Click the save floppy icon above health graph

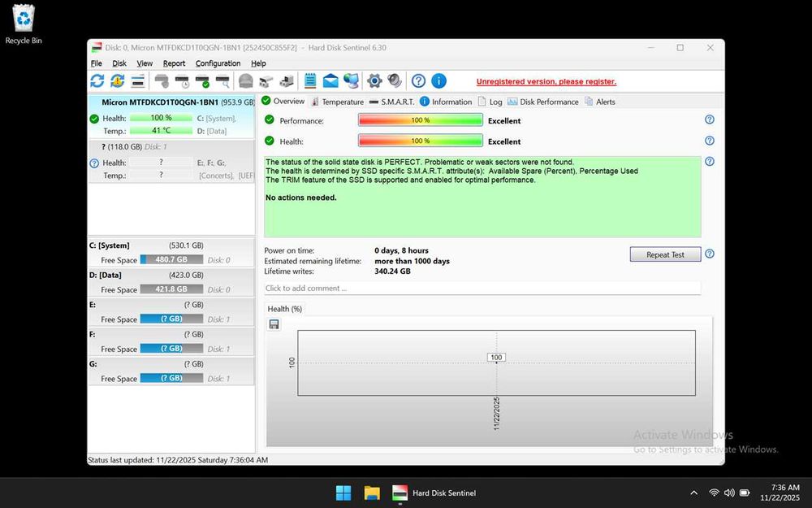[274, 324]
